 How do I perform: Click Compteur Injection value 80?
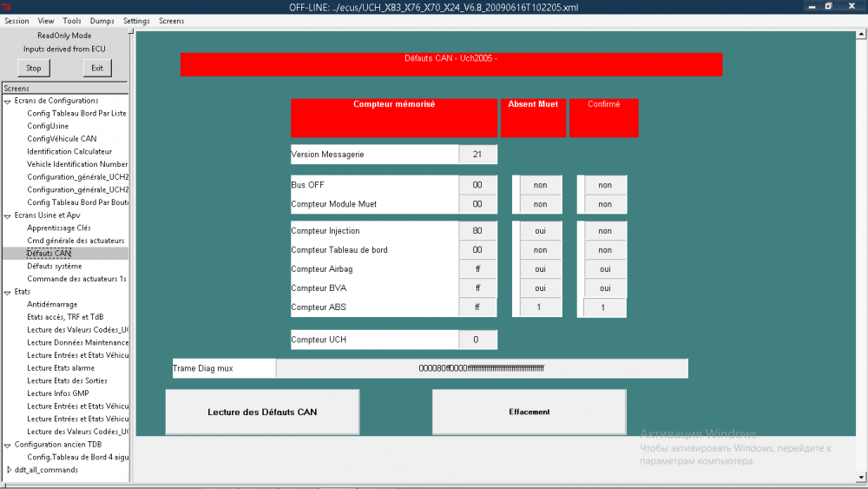[477, 231]
